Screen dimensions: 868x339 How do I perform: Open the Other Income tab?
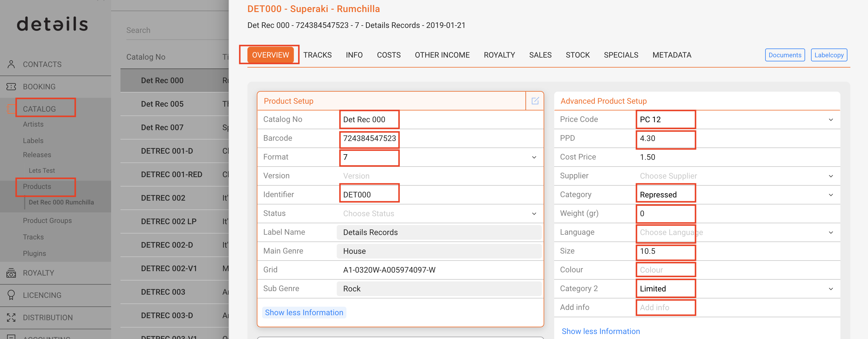click(442, 55)
